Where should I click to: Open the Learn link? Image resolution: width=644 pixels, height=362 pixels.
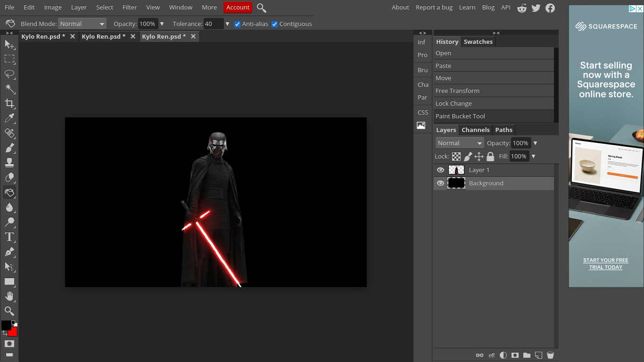pyautogui.click(x=467, y=8)
